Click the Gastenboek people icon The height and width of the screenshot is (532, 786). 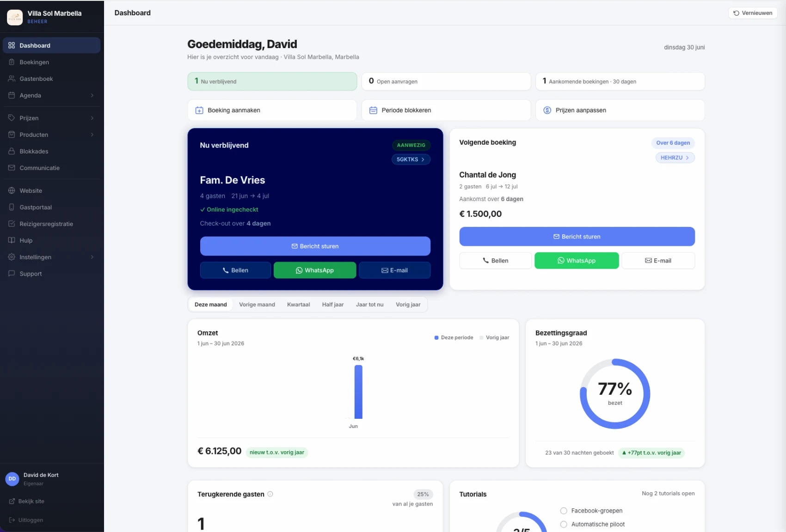click(12, 79)
